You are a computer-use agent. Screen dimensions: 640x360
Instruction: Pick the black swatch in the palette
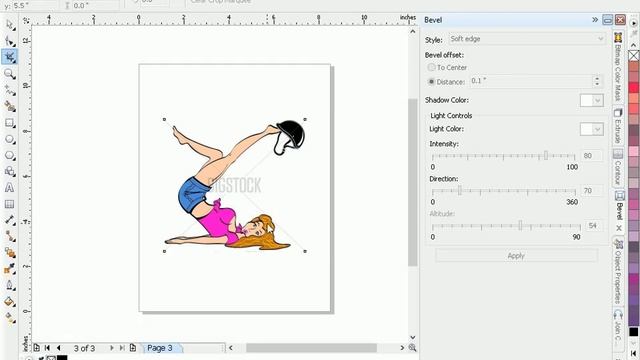(x=634, y=332)
